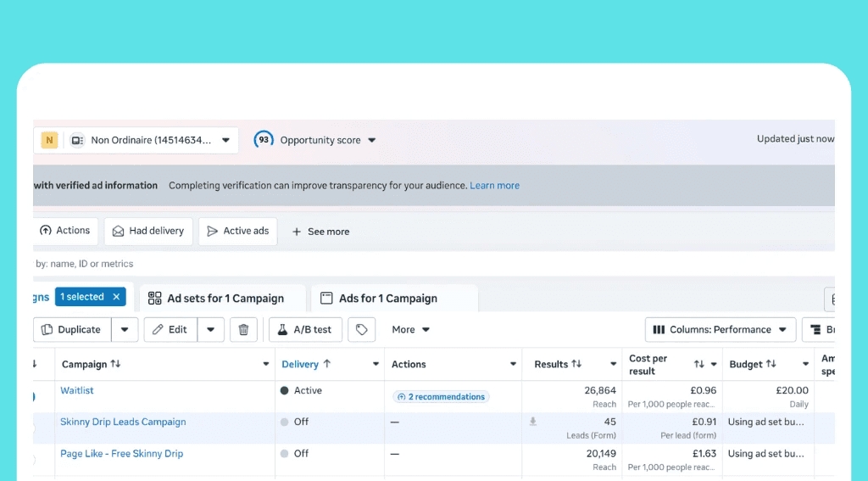Click the £20.00 Daily budget value

(x=793, y=391)
